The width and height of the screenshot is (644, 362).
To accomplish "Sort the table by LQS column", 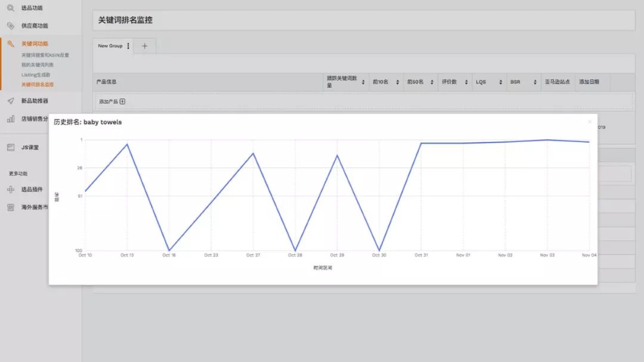I will [x=500, y=82].
